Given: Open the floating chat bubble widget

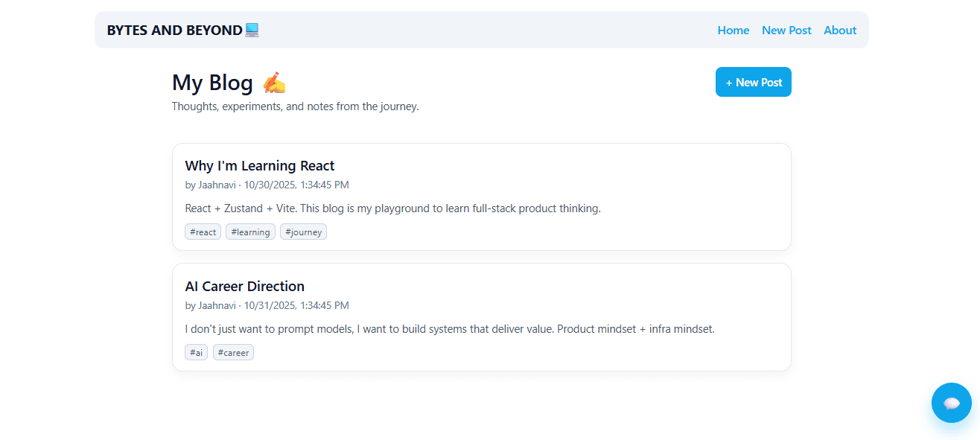Looking at the screenshot, I should tap(951, 403).
